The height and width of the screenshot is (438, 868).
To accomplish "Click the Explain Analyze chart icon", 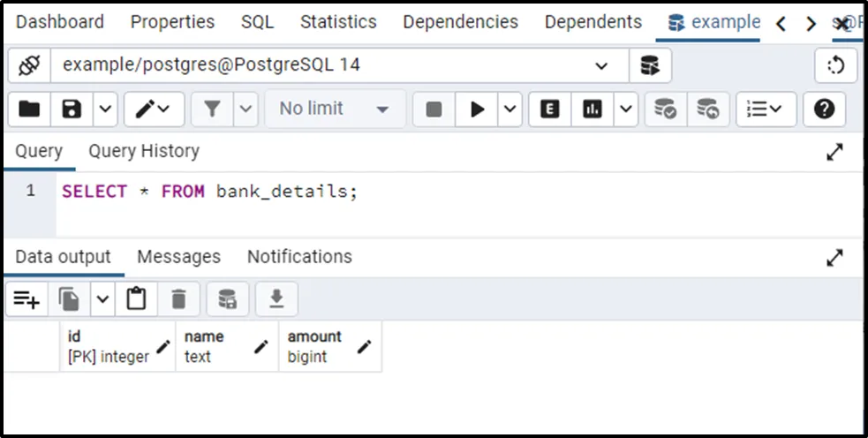I will pos(593,109).
